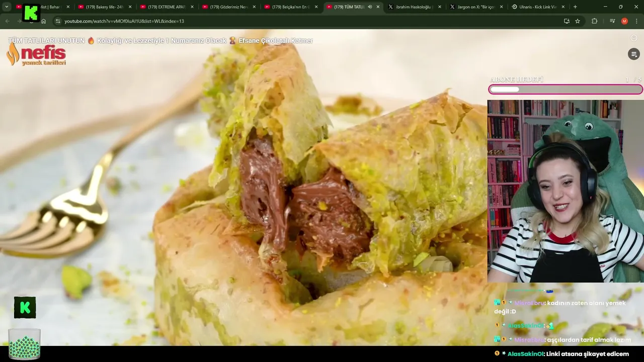Switch to the 'Bakery life- 24h' tab
Screen dimensions: 644x362
[x=105, y=7]
